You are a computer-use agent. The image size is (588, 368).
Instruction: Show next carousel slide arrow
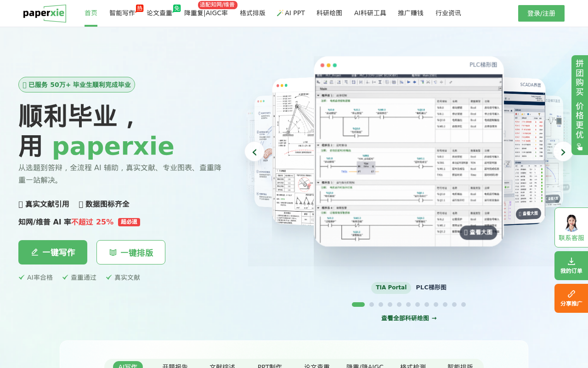(x=563, y=151)
